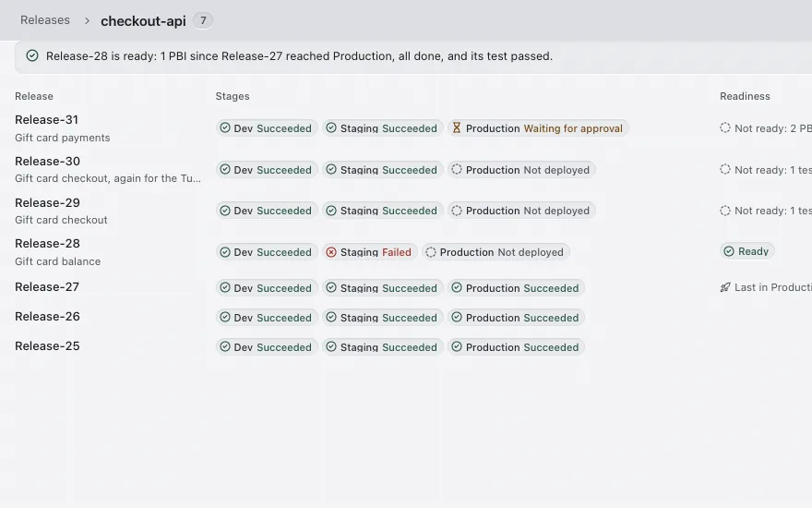The image size is (812, 508).
Task: Click Last in Production label for Release-27
Action: point(772,287)
